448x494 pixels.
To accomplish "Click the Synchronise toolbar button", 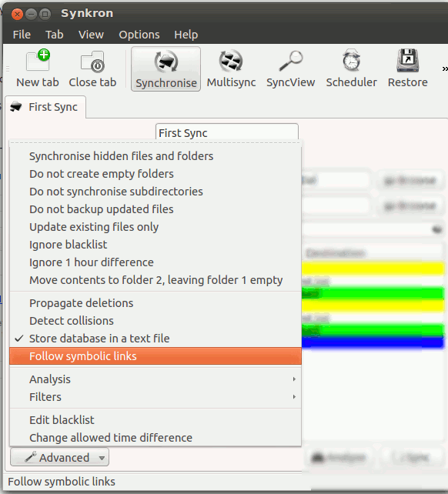I will click(x=165, y=69).
